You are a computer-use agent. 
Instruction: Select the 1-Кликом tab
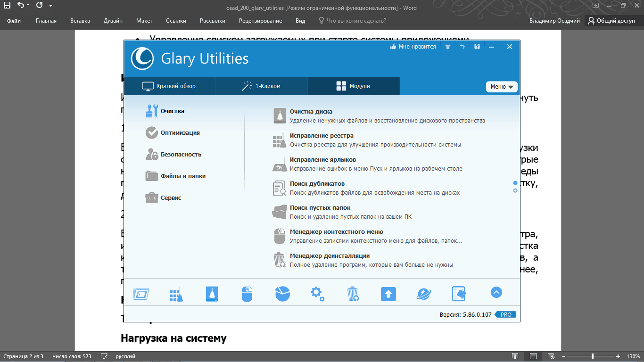pos(262,86)
